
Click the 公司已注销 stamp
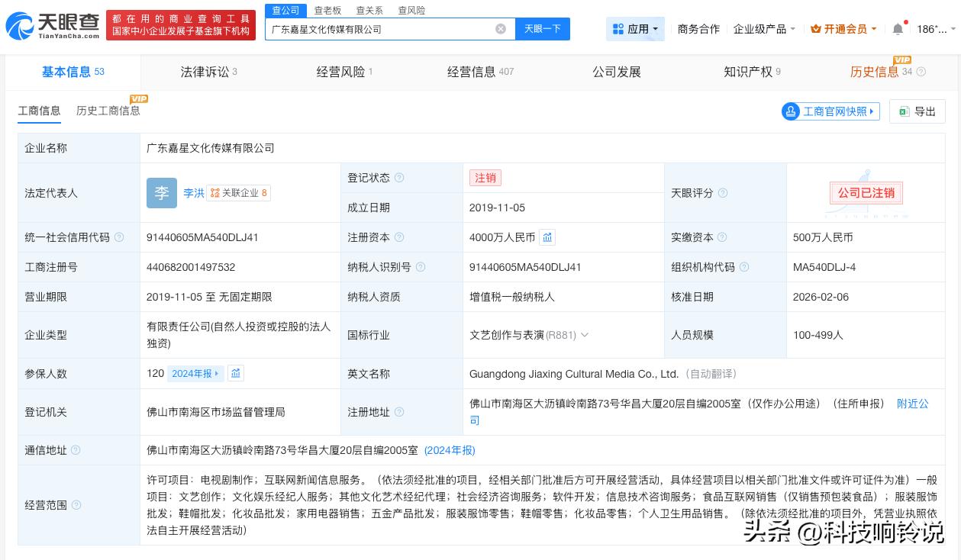click(866, 193)
